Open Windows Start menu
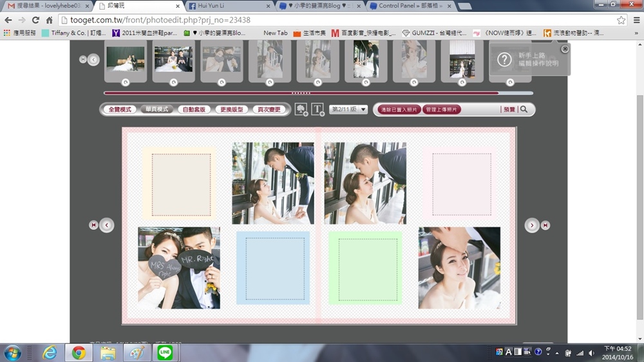Screen dimensions: 644x362 [12, 353]
